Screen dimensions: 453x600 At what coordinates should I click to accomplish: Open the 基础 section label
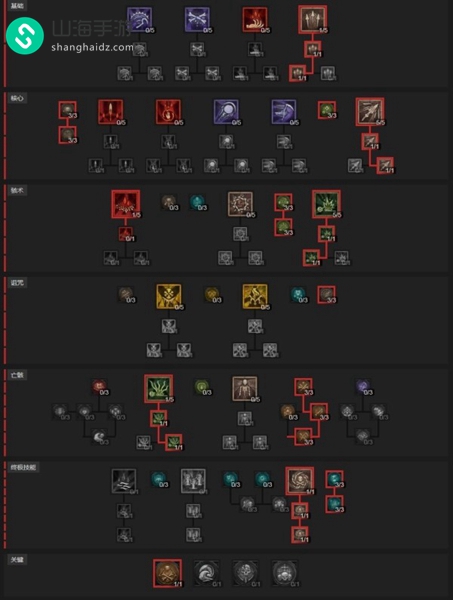pos(17,6)
